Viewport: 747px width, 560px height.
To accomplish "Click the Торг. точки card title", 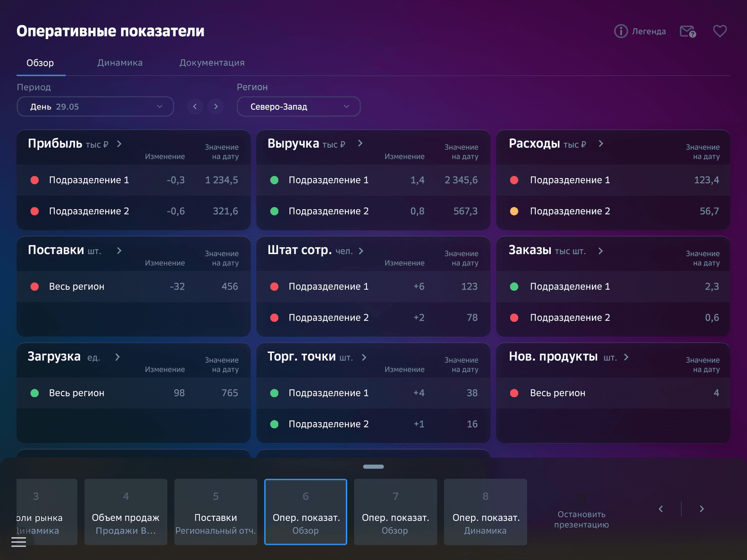I will (302, 356).
